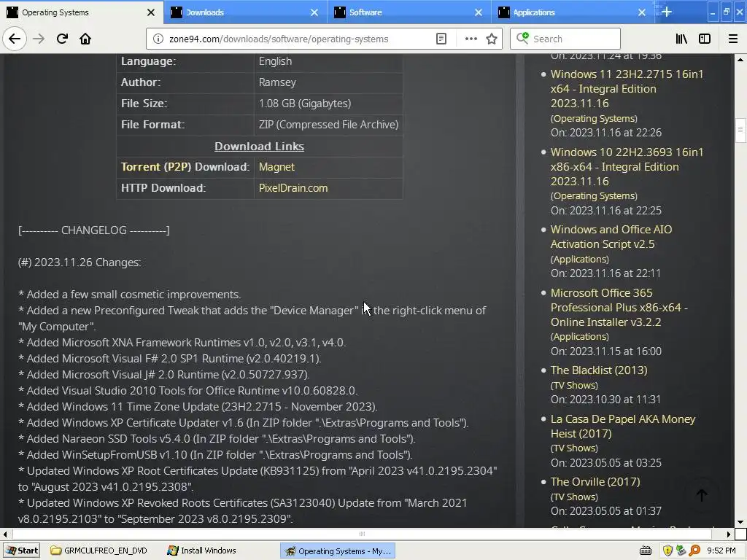
Task: Click the security shield tray icon
Action: 668,551
